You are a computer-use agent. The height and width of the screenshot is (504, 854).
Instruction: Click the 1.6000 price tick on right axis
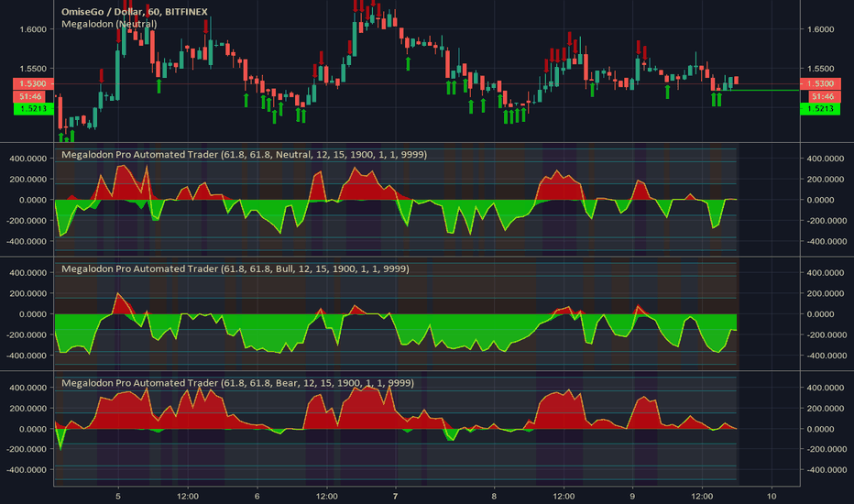point(820,29)
